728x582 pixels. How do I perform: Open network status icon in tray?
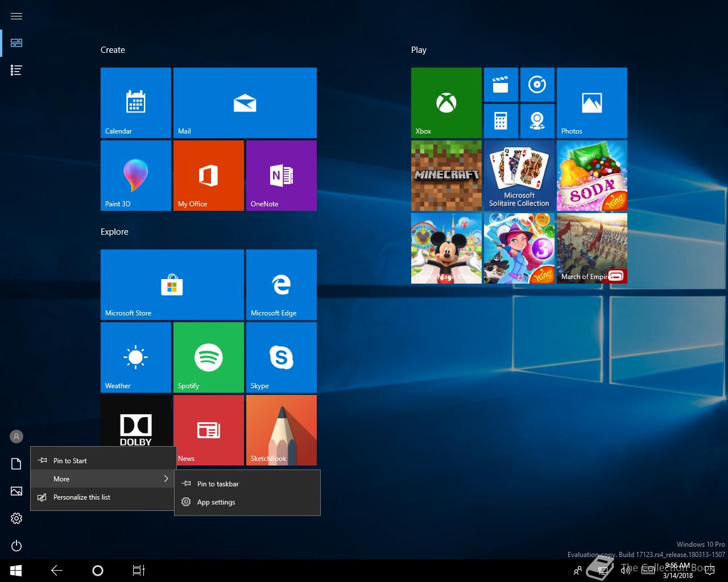coord(603,571)
